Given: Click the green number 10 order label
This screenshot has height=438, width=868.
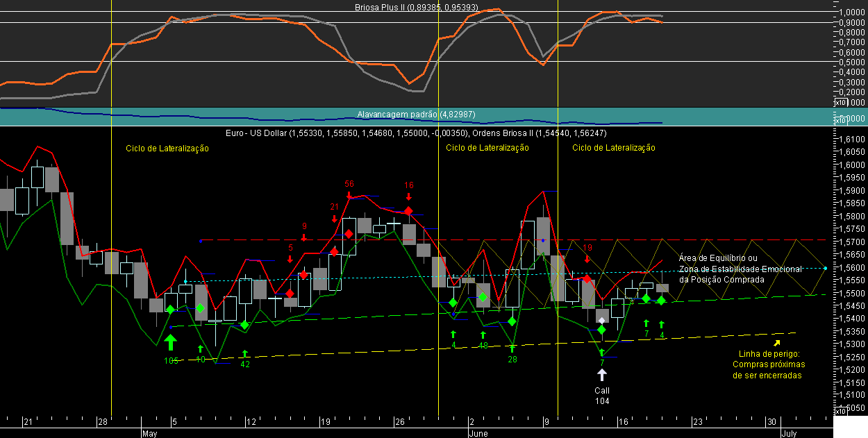Looking at the screenshot, I should (201, 359).
